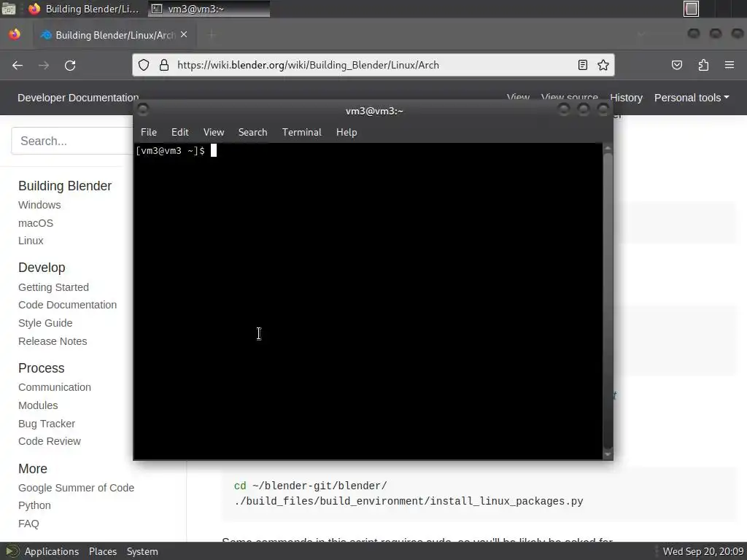Screen dimensions: 747x560
Task: Close the Building Blender/Linux/Arch tab
Action: (x=184, y=35)
